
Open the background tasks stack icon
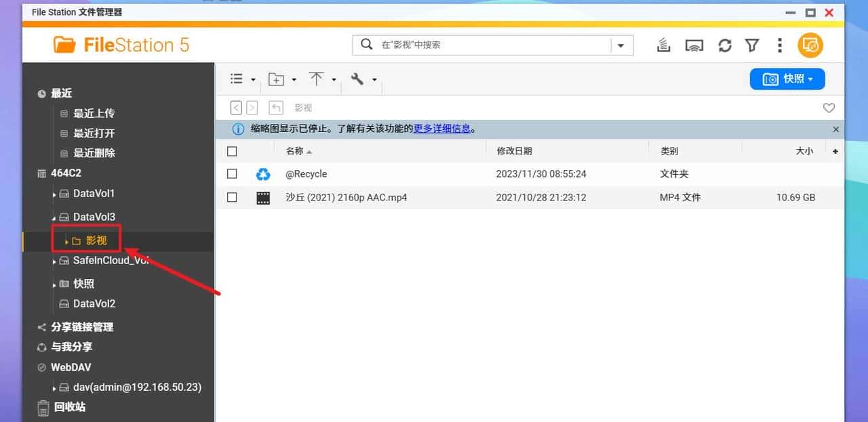663,45
